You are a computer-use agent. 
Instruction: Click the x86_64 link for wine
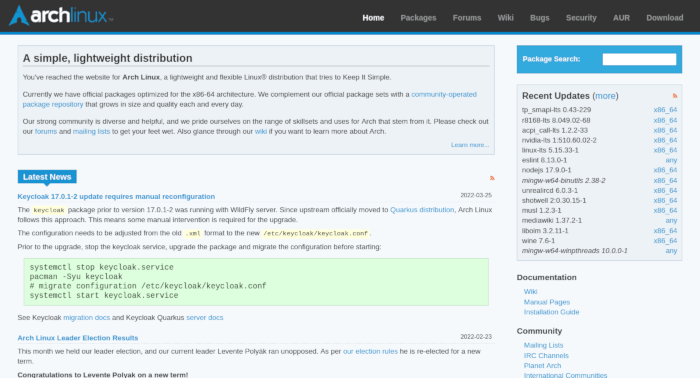[665, 241]
